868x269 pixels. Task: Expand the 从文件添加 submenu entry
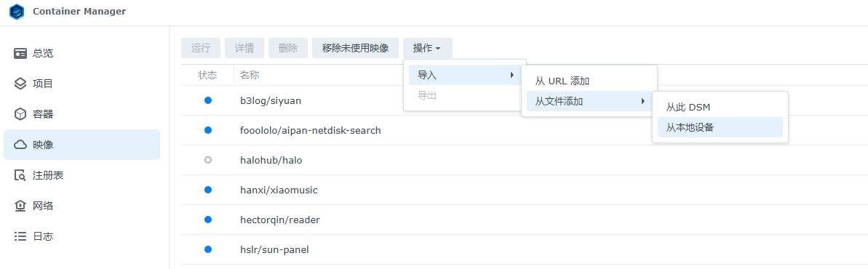coord(589,101)
